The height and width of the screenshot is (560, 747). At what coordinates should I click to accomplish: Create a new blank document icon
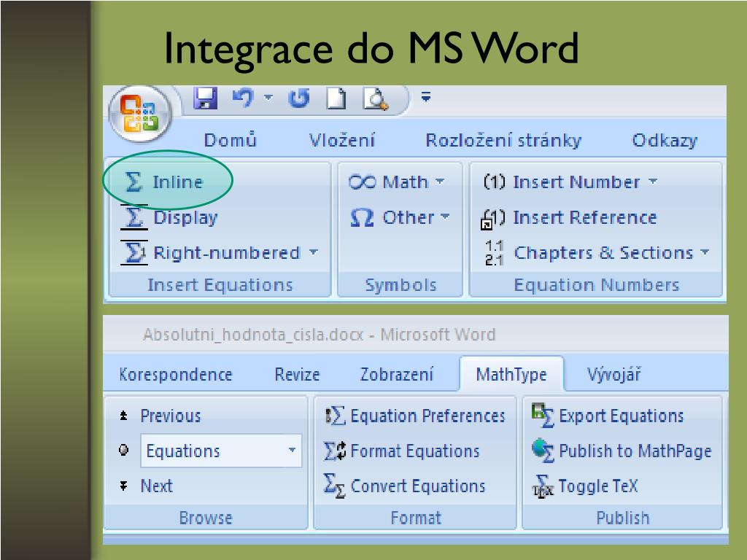[x=336, y=98]
